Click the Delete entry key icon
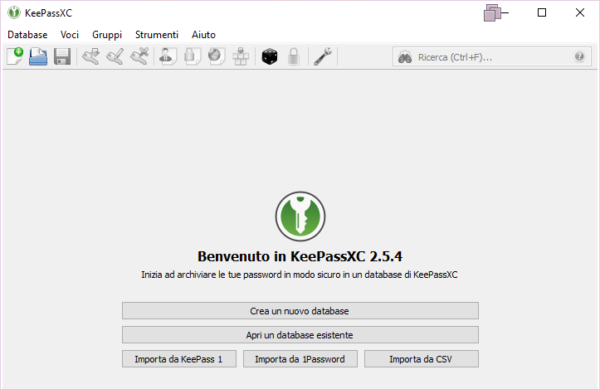Image resolution: width=600 pixels, height=389 pixels. [139, 57]
